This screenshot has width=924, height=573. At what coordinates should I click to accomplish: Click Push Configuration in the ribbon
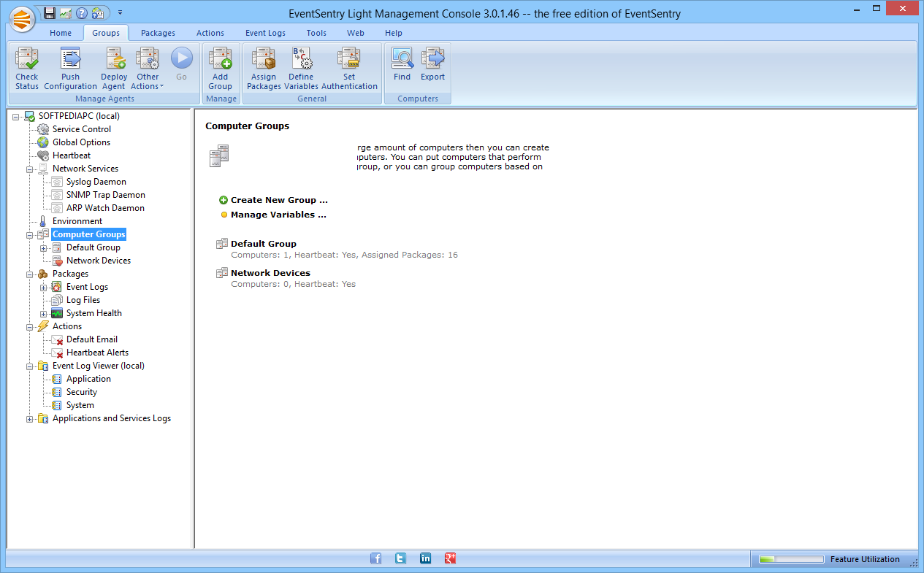point(71,69)
